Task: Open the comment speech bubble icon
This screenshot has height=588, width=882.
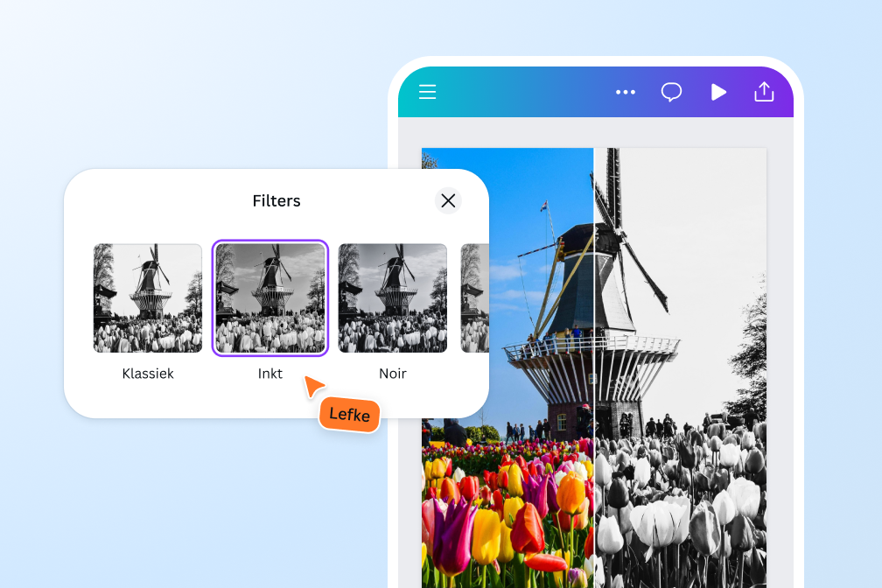Action: click(x=671, y=92)
